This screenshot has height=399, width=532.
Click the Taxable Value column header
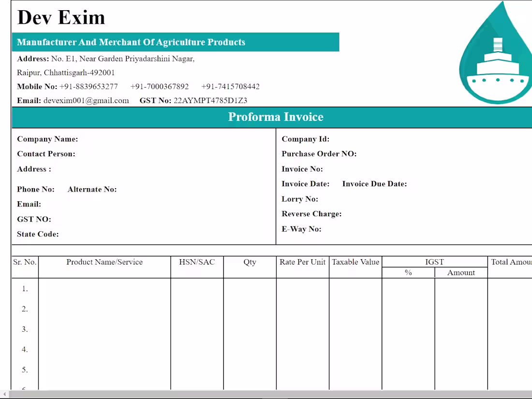coord(355,262)
